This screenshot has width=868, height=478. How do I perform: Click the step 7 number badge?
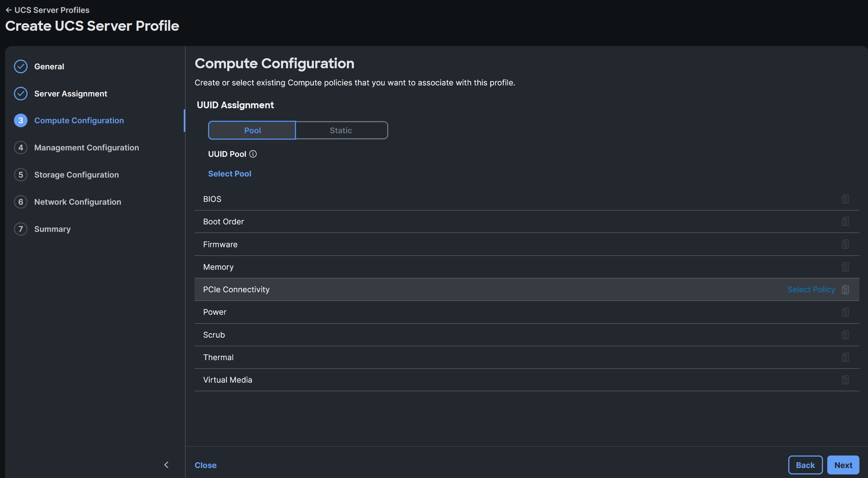pos(21,229)
